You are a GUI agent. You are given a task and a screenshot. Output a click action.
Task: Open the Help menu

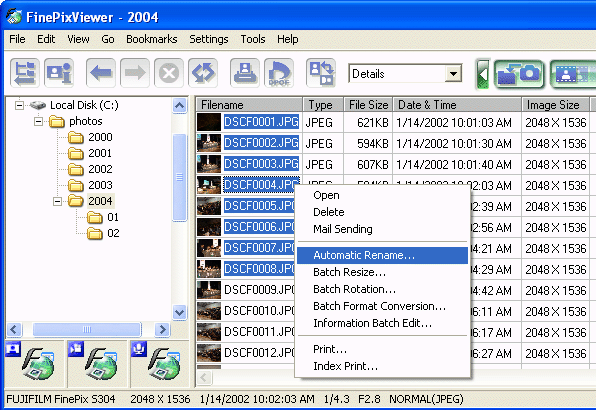(288, 39)
